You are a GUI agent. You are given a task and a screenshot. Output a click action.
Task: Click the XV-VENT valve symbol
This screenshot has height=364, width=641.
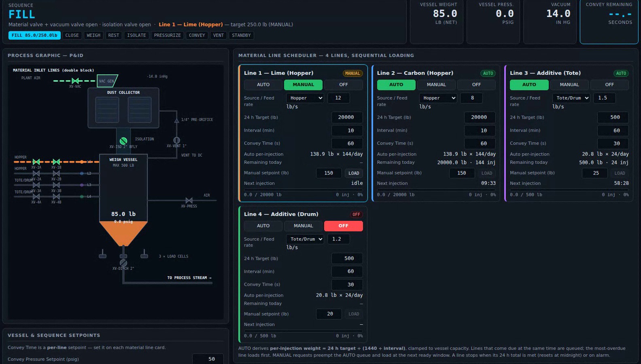point(176,140)
